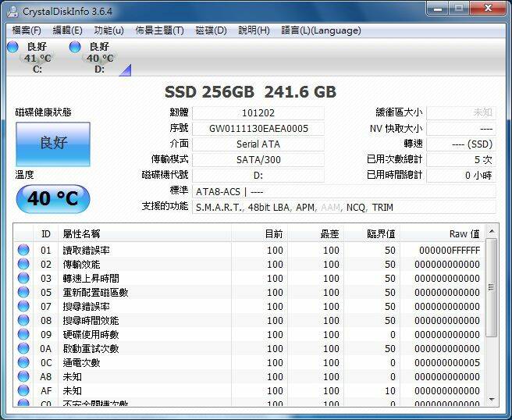Open the 編輯(E) menu
Image resolution: width=512 pixels, height=420 pixels.
tap(68, 30)
